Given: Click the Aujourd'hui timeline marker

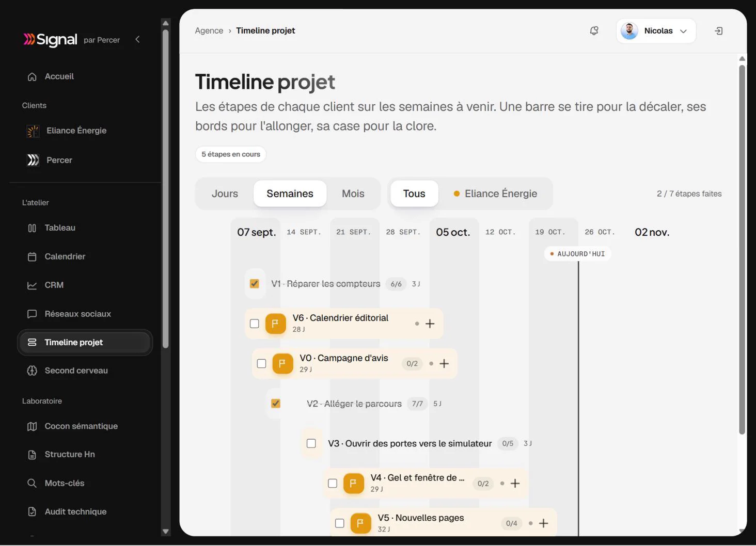Looking at the screenshot, I should coord(577,254).
